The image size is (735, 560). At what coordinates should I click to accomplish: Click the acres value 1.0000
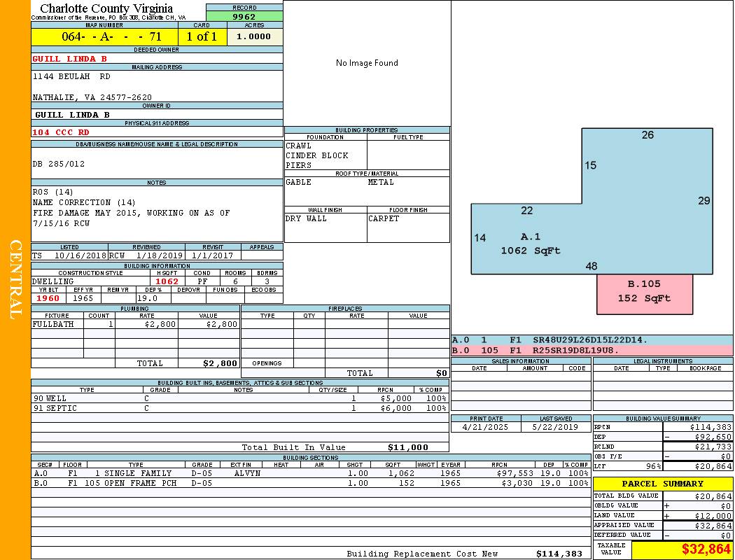tap(253, 37)
